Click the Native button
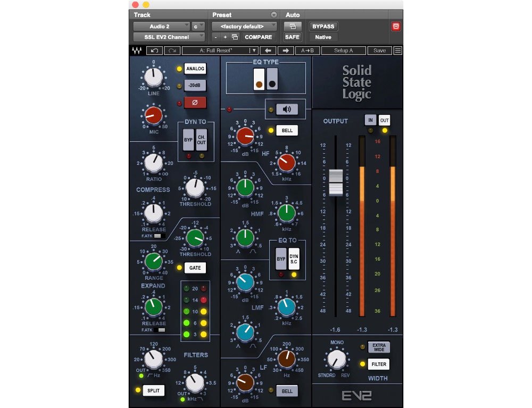The image size is (532, 408). tap(323, 37)
